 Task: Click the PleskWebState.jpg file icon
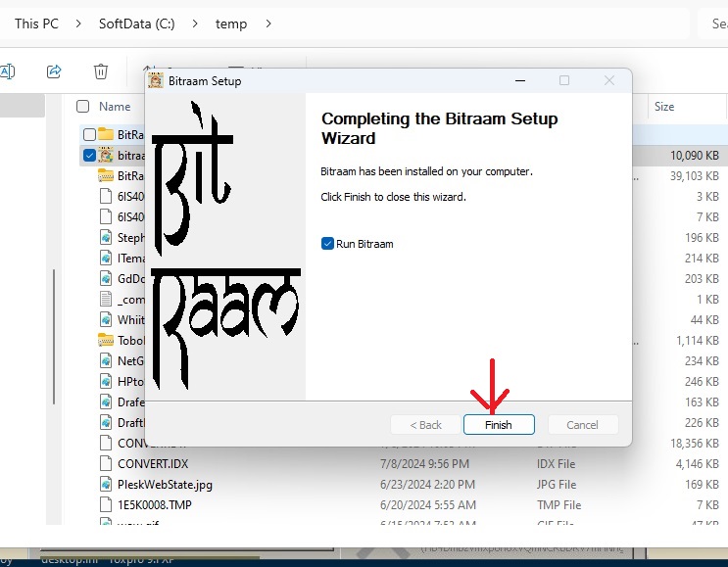pyautogui.click(x=106, y=485)
